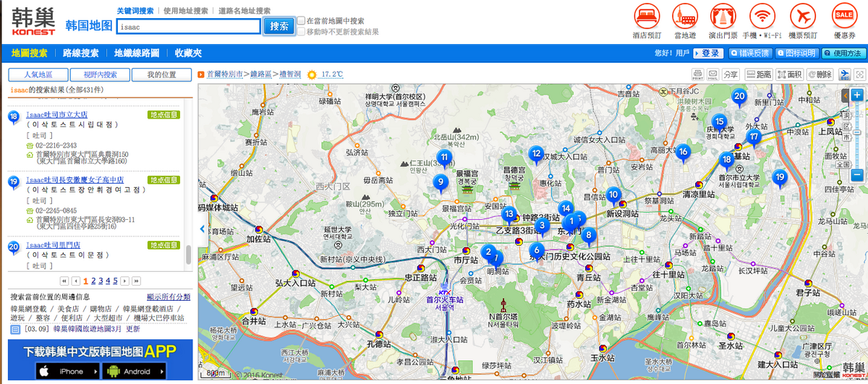Viewport: 868px width, 384px height.
Task: Click the 視野內搜索 button
Action: pos(100,74)
